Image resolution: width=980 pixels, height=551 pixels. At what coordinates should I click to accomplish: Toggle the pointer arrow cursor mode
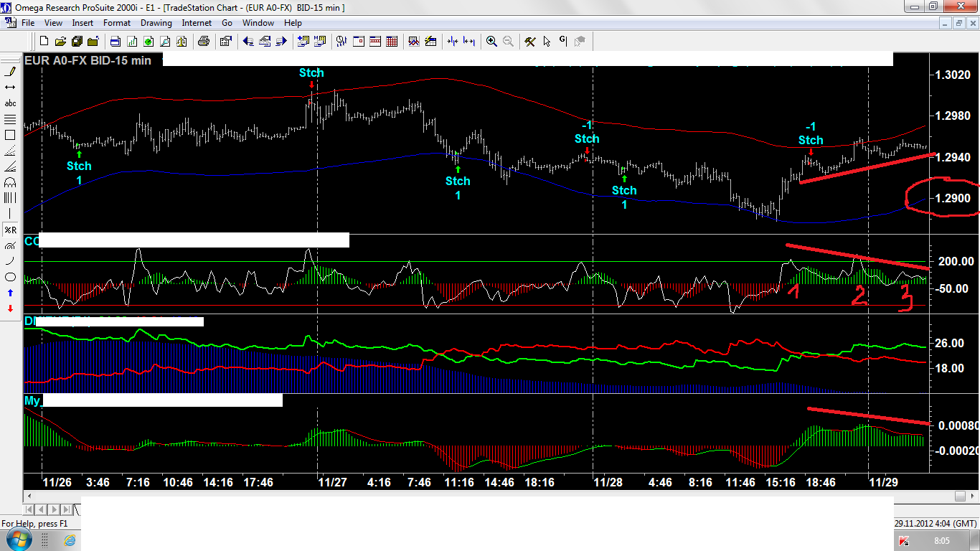[547, 42]
